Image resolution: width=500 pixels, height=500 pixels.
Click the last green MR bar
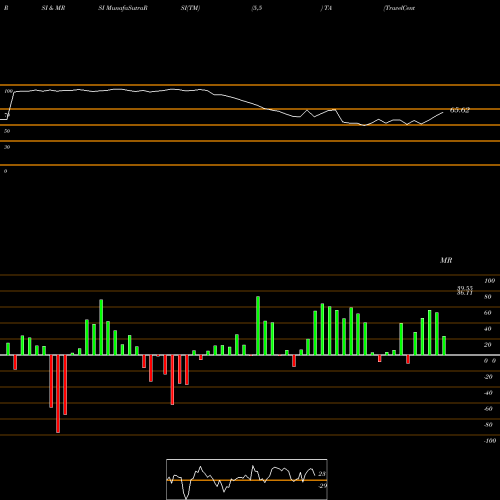(444, 346)
